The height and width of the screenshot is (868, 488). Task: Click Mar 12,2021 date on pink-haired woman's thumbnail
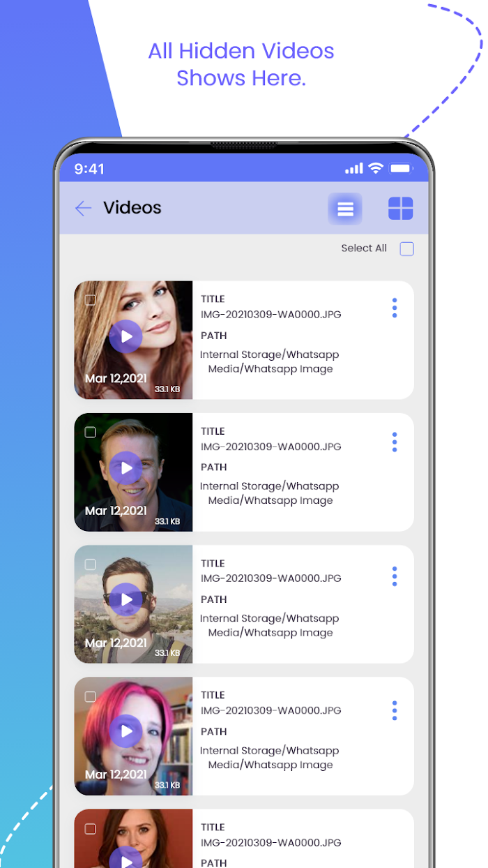coord(116,775)
